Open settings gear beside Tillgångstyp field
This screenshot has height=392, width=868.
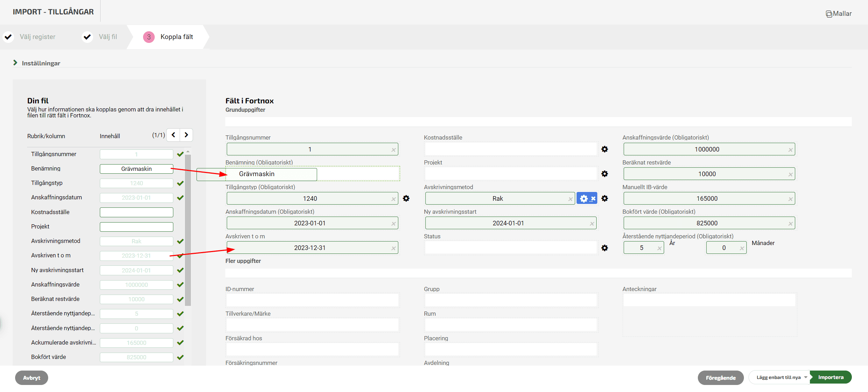click(406, 199)
